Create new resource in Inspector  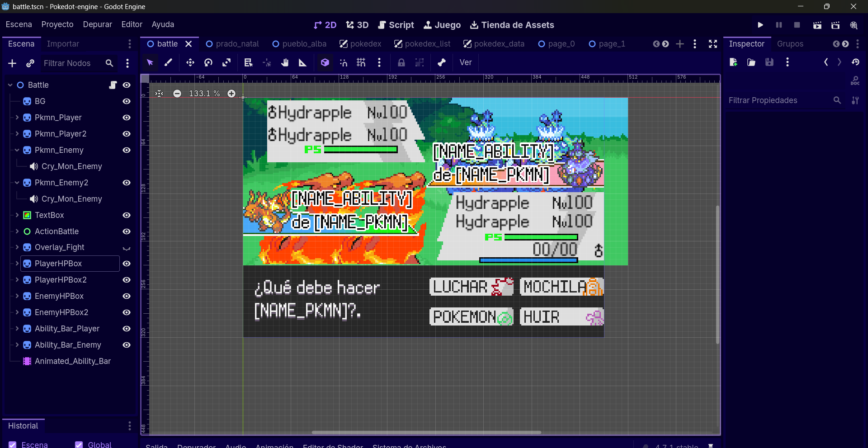pyautogui.click(x=733, y=62)
